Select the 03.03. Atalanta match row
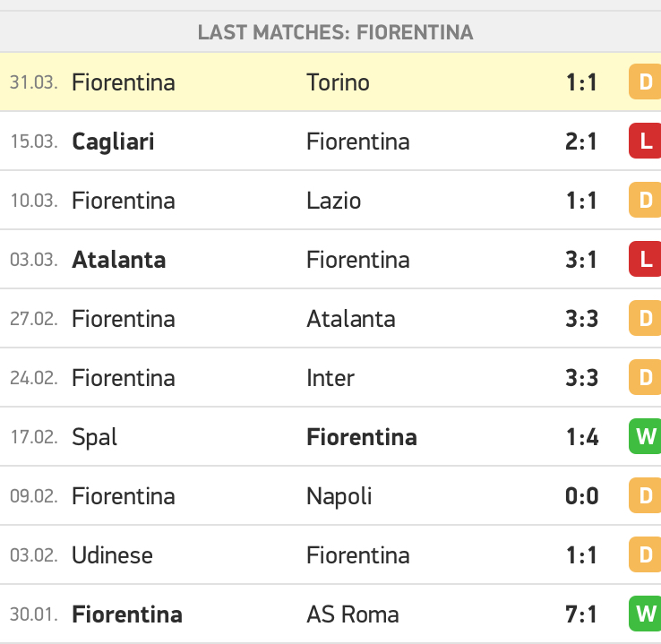 [330, 259]
